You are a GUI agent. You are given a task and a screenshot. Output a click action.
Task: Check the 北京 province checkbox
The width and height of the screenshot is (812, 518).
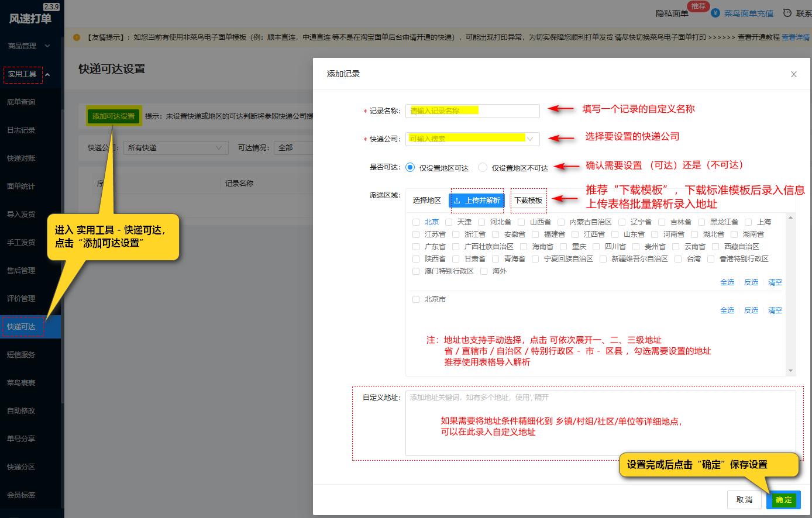tap(415, 222)
